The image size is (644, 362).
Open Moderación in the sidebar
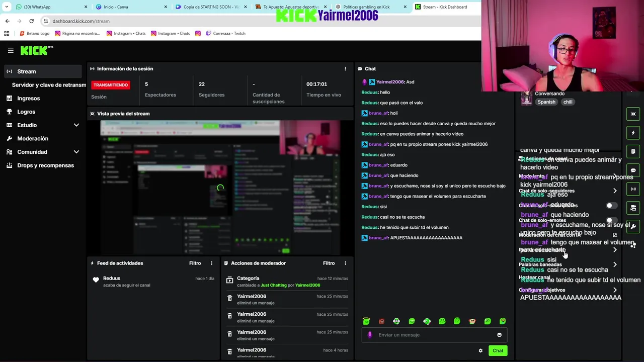pos(33,139)
